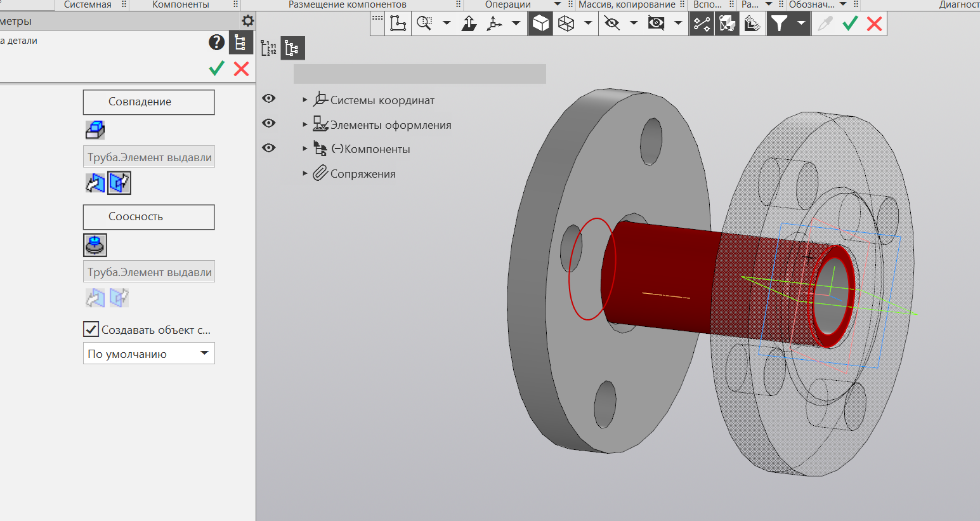Image resolution: width=980 pixels, height=521 pixels.
Task: Click the search field above the model tree
Action: 420,74
